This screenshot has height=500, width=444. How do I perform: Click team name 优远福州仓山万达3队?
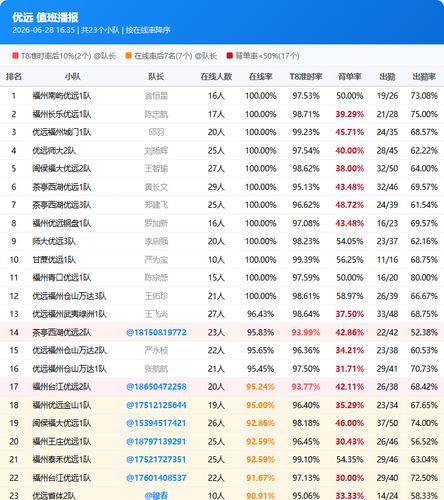coord(69,296)
